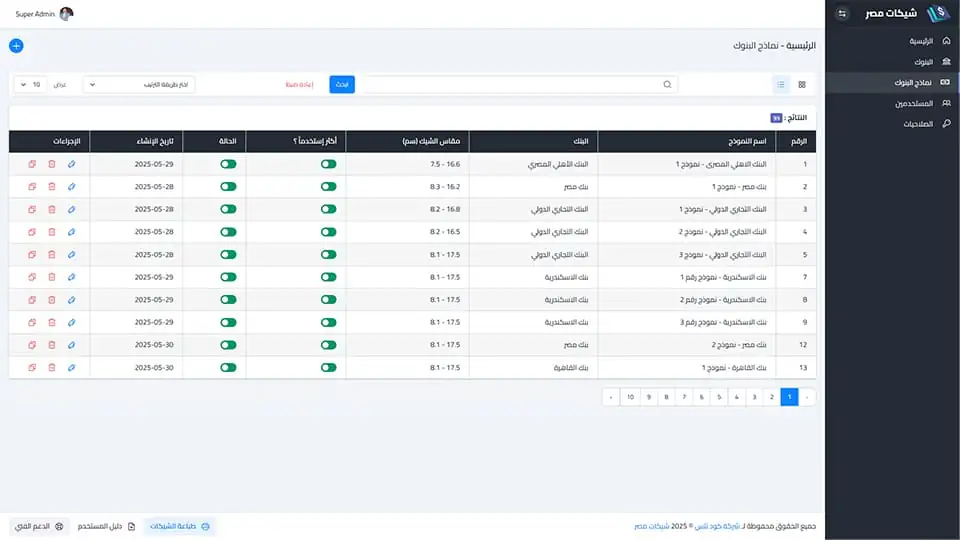
Task: Duplicate row 1 with the copy icon
Action: pos(32,164)
